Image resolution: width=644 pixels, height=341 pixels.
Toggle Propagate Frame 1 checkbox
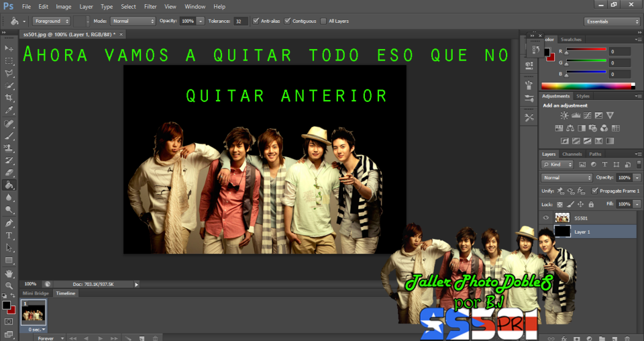pyautogui.click(x=594, y=191)
